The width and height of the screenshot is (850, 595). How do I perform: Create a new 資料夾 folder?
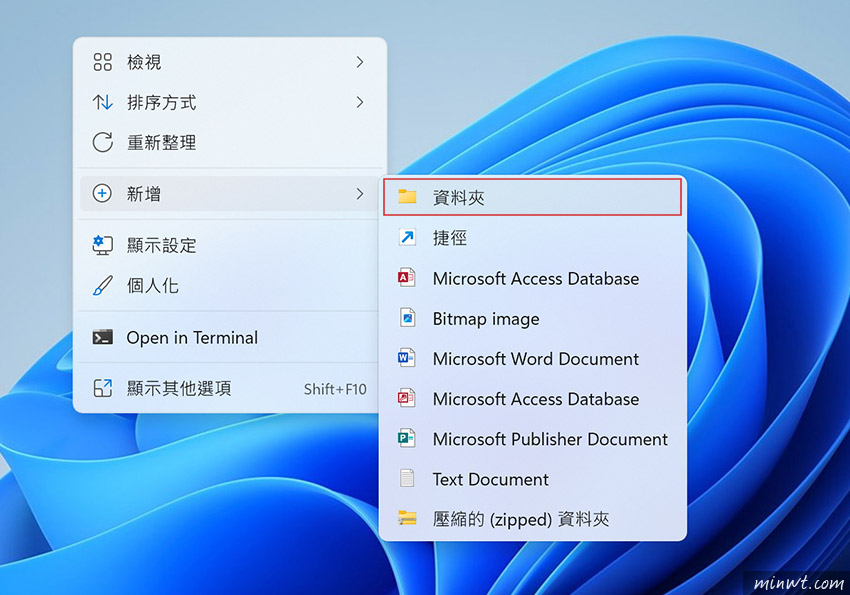[532, 197]
